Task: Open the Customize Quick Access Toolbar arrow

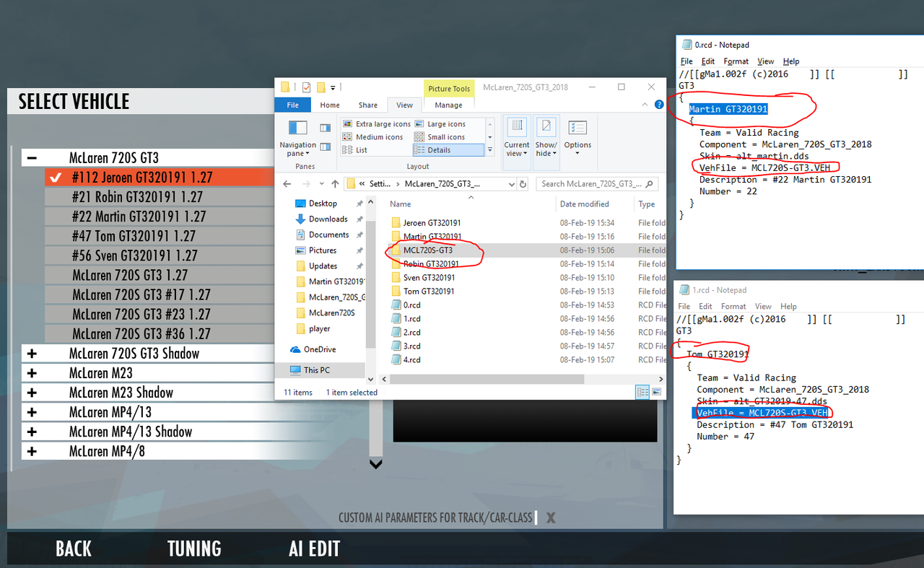Action: (x=333, y=88)
